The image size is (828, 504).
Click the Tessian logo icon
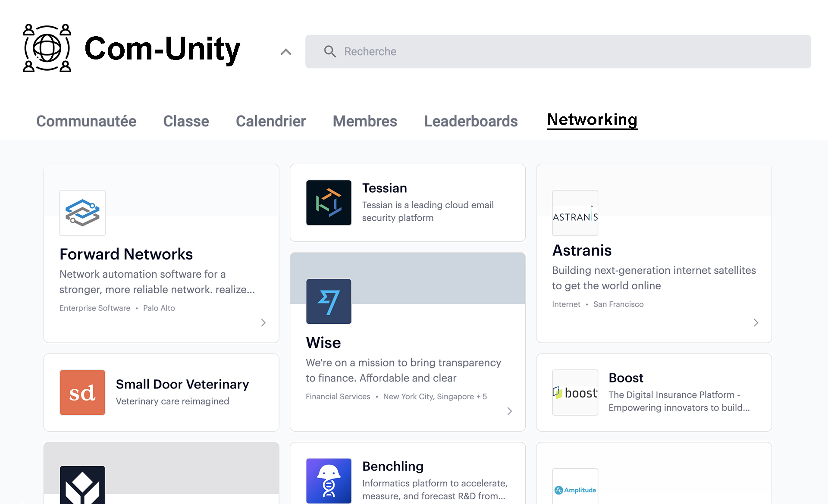click(329, 203)
